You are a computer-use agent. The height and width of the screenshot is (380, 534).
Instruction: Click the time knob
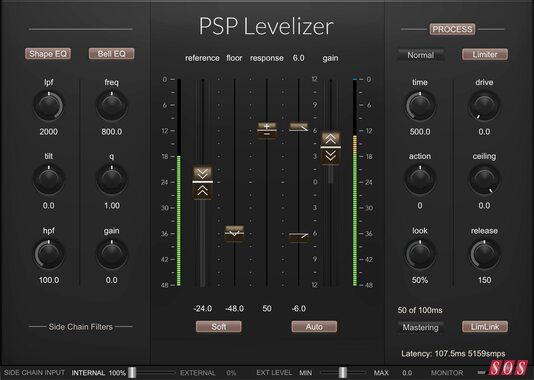(420, 106)
